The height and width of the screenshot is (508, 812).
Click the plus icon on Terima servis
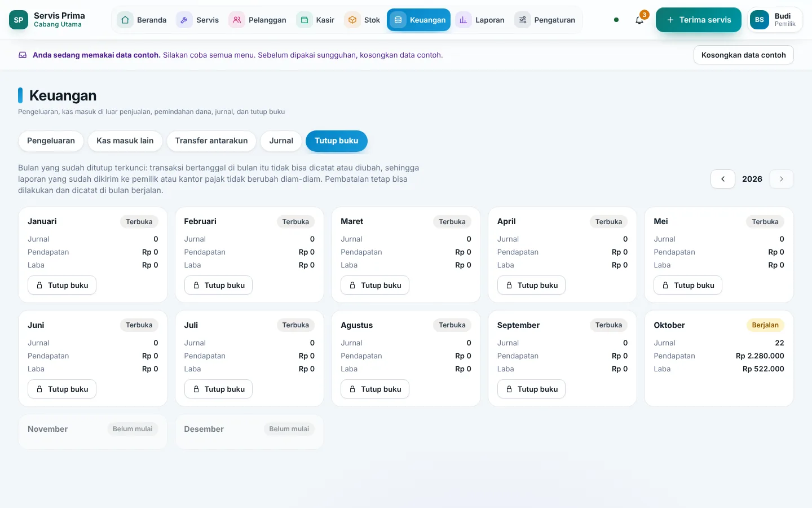coord(670,20)
